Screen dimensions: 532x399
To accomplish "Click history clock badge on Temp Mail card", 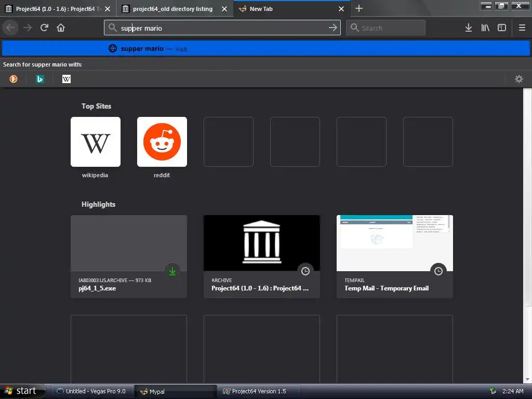I will coord(438,271).
